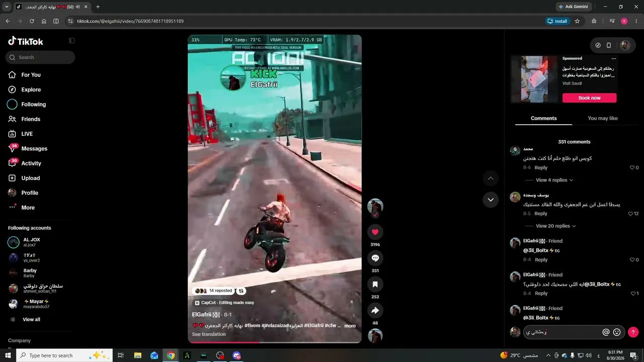
Task: Open Chrome from the Windows taskbar
Action: (x=171, y=355)
